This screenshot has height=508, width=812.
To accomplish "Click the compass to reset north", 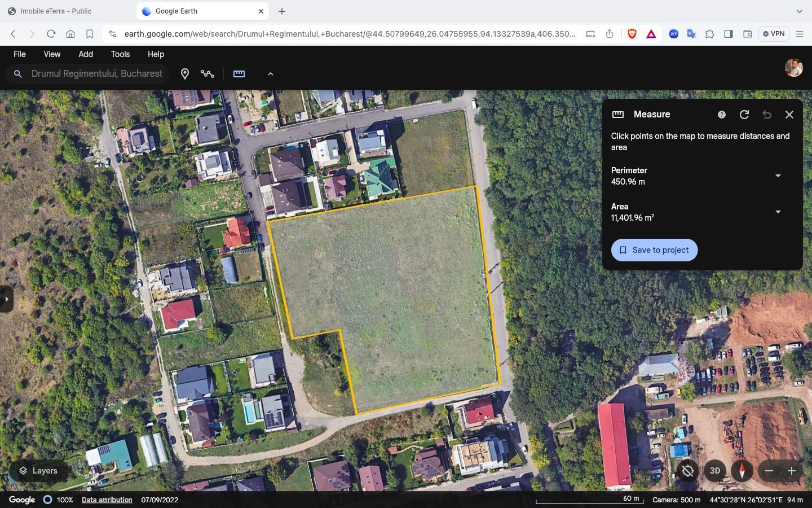I will pos(742,471).
